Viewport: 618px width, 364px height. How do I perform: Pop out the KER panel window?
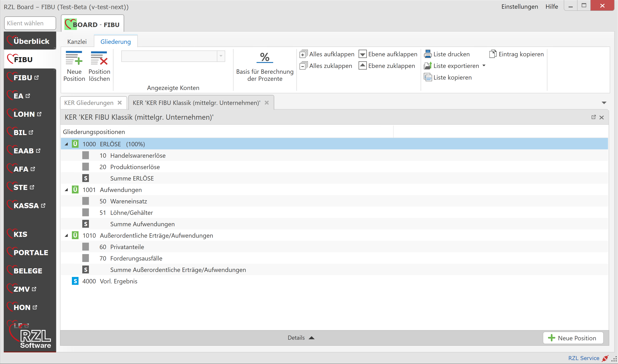593,117
